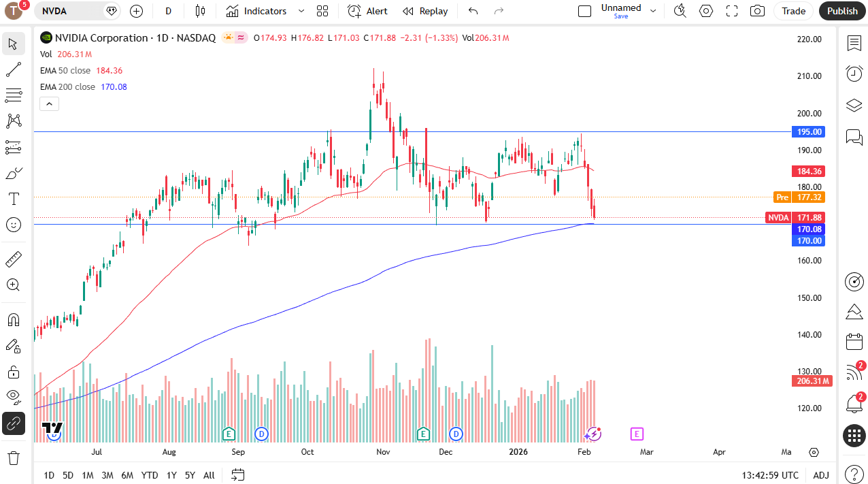868x484 pixels.
Task: Set time range to 5D
Action: click(68, 475)
